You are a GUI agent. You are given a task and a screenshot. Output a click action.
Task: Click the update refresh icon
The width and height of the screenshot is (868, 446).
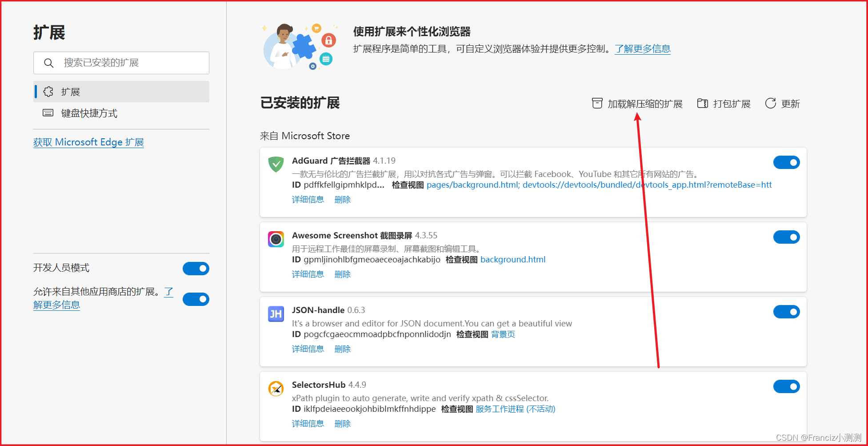click(771, 103)
